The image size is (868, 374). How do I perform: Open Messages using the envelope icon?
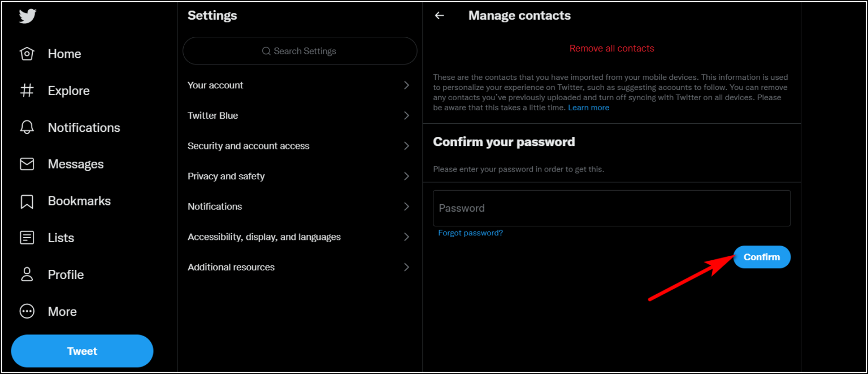click(x=27, y=164)
